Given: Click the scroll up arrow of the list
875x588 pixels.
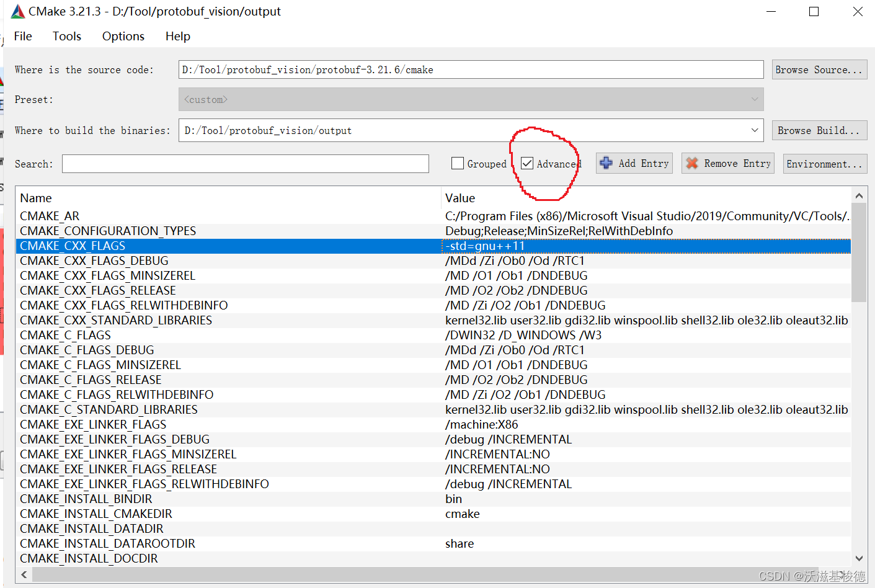Looking at the screenshot, I should (859, 196).
